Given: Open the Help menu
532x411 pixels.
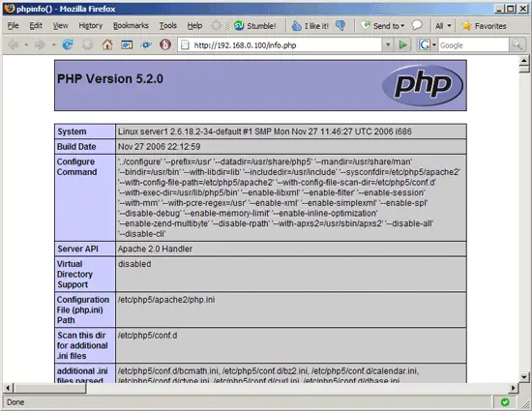Looking at the screenshot, I should (x=194, y=26).
